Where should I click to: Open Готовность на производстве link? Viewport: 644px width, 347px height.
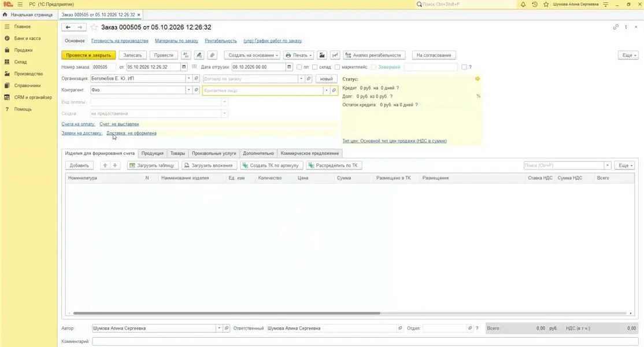tap(120, 40)
